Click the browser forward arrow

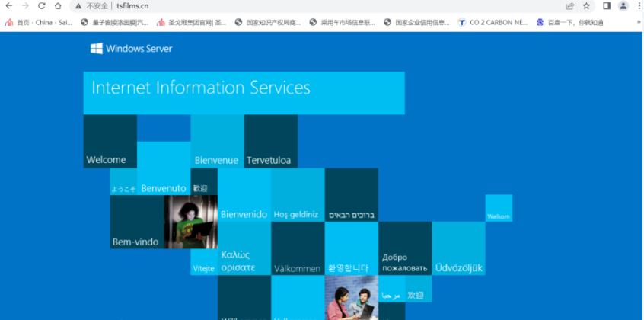(x=25, y=6)
